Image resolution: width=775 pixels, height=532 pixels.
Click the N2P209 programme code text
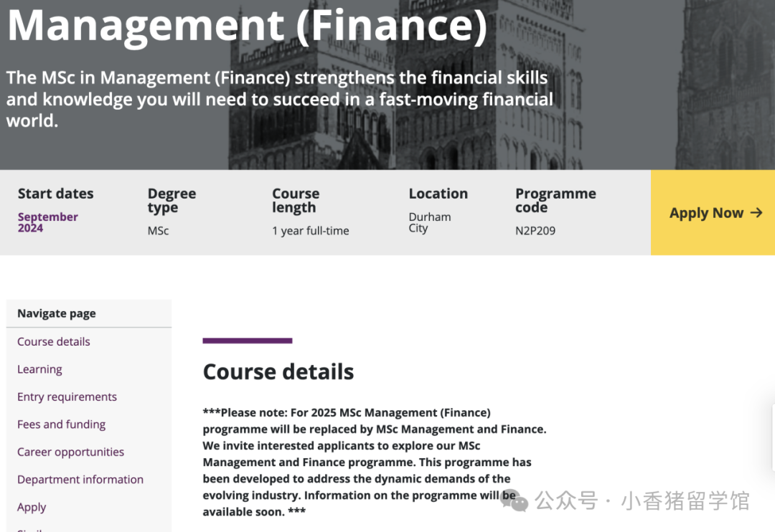click(x=535, y=231)
